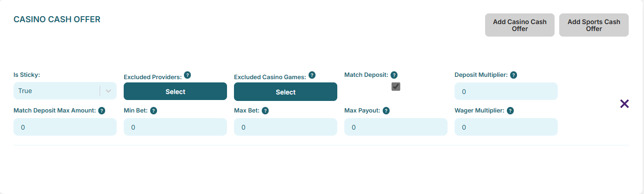Click the Wager Multiplier input field

coord(506,127)
